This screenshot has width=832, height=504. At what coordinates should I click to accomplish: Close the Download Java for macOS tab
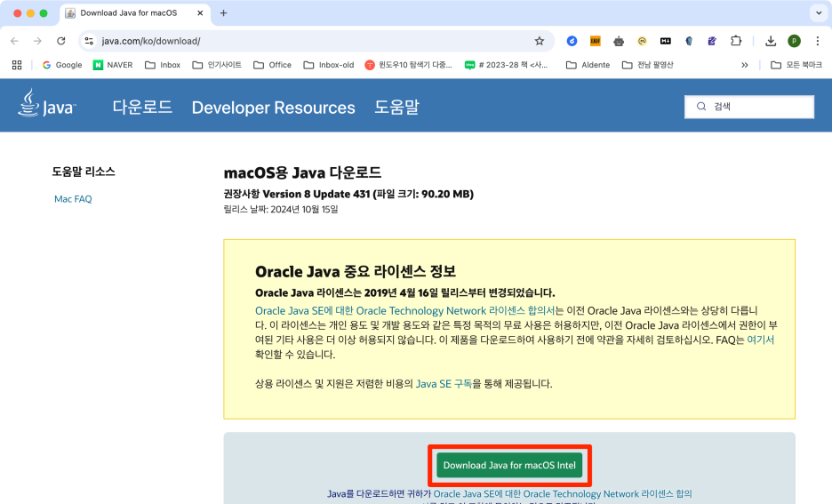(200, 13)
